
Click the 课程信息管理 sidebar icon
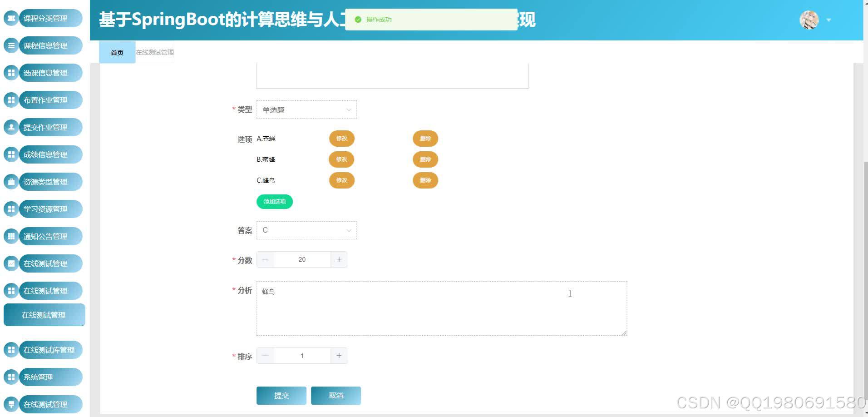click(x=11, y=45)
